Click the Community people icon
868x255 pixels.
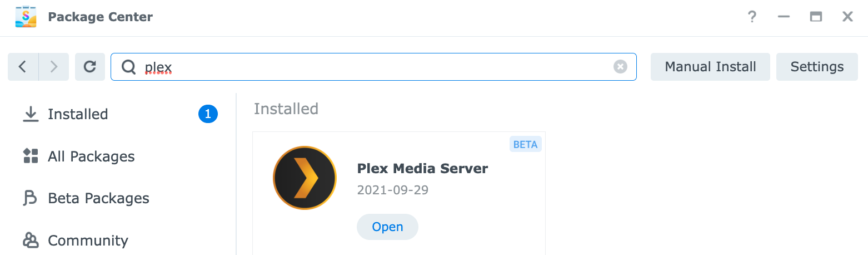tap(30, 241)
